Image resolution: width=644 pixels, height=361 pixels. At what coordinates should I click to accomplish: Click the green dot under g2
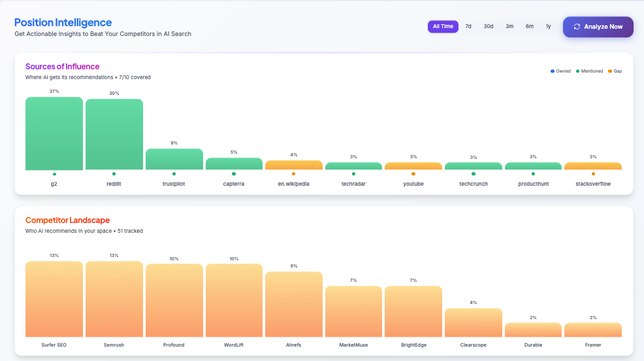54,174
